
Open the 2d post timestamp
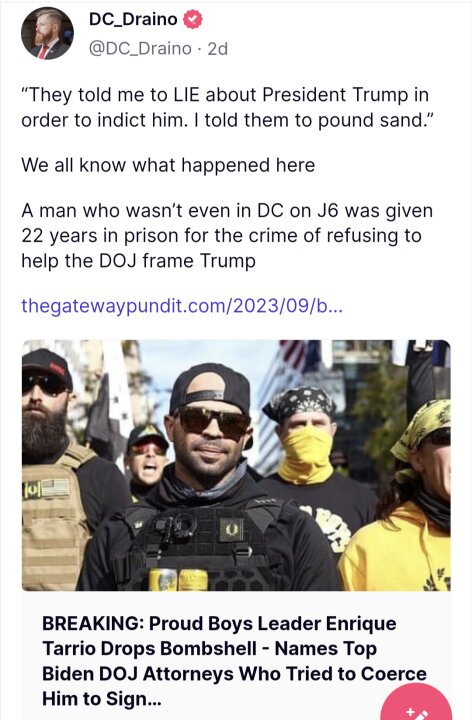click(x=218, y=48)
